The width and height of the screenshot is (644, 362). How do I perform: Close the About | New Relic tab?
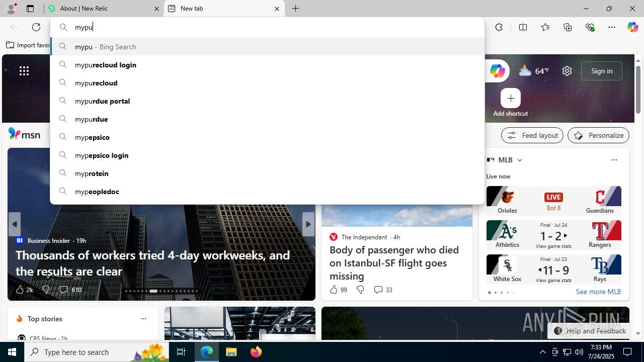pos(156,9)
